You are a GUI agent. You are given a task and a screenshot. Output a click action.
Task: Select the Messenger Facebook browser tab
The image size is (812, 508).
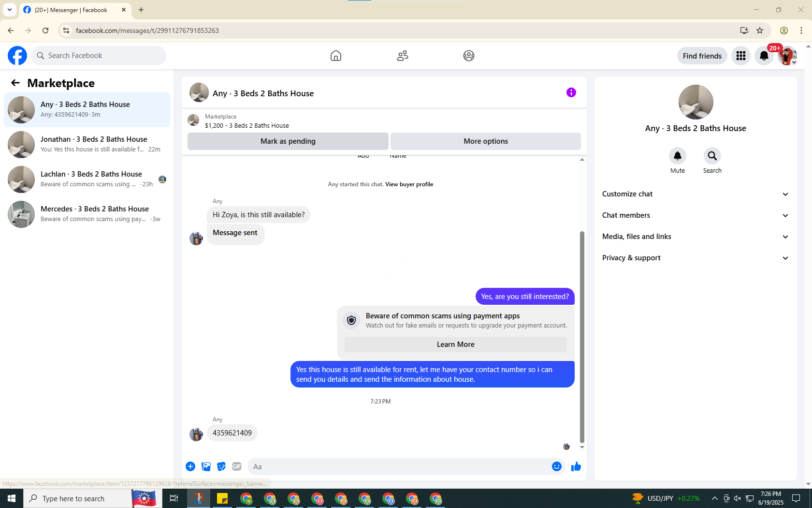75,10
